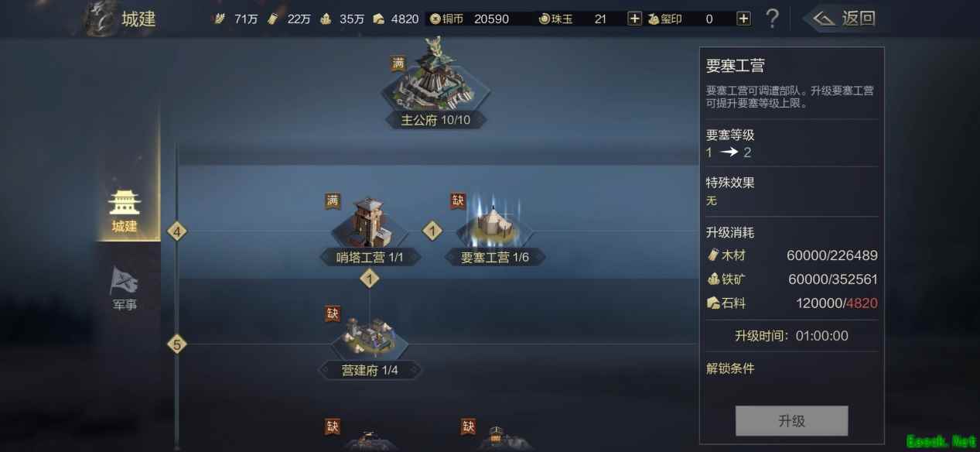Tap the 石料 stone cost row
The image size is (980, 452).
(x=791, y=303)
